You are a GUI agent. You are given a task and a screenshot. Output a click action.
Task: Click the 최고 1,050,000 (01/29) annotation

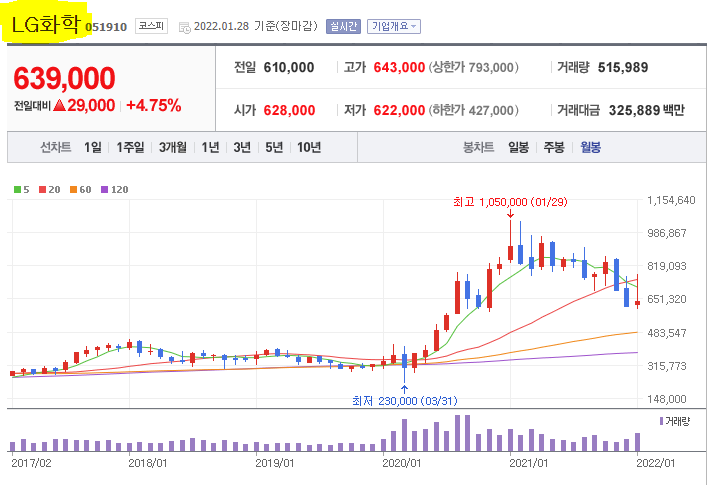coord(510,202)
